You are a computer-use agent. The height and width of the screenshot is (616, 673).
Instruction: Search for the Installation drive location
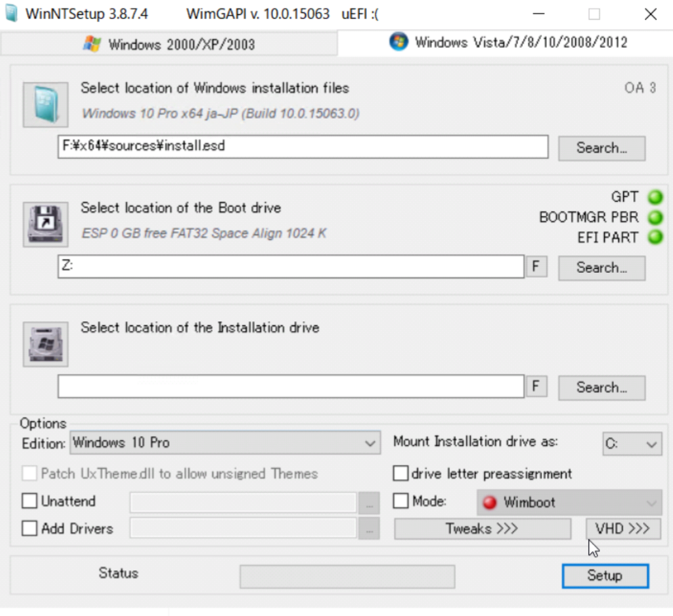tap(602, 388)
